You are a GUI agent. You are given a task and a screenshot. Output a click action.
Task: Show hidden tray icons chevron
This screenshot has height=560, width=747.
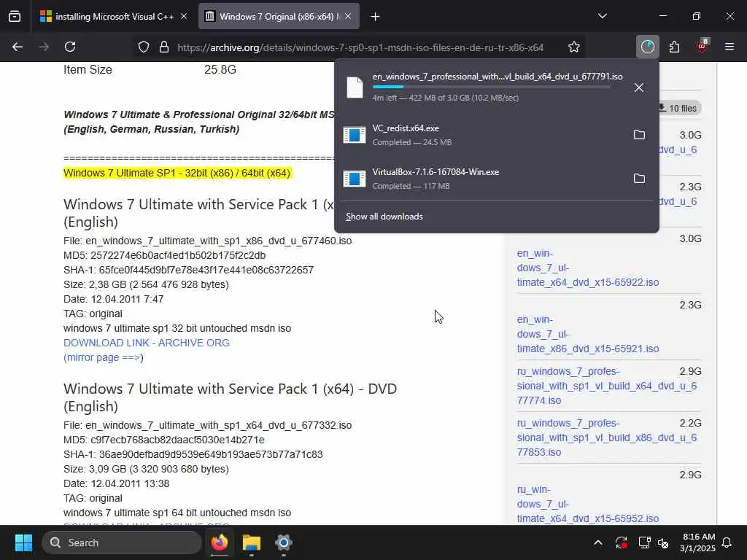pos(598,542)
